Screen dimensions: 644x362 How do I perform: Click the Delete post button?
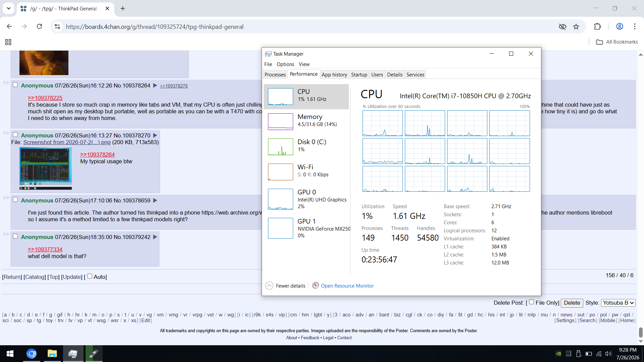point(572,303)
